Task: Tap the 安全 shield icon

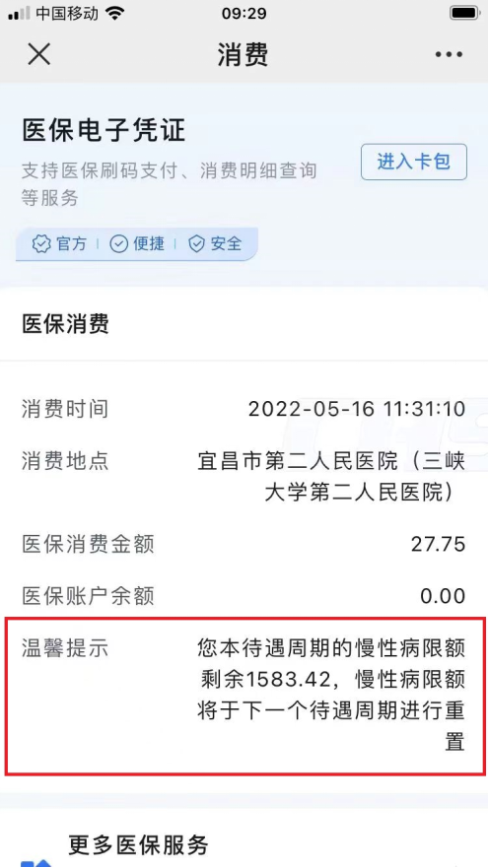Action: (196, 243)
